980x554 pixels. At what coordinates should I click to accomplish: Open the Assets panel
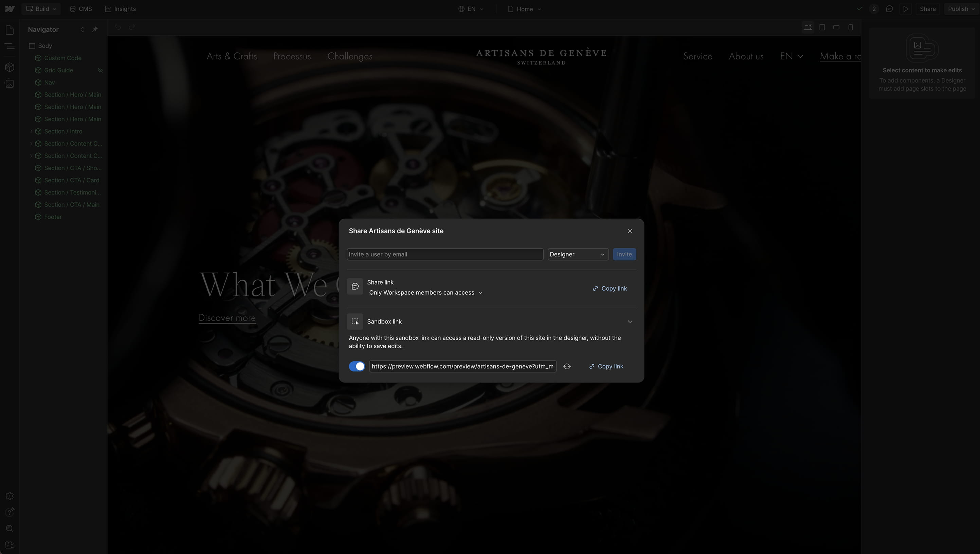coord(10,83)
